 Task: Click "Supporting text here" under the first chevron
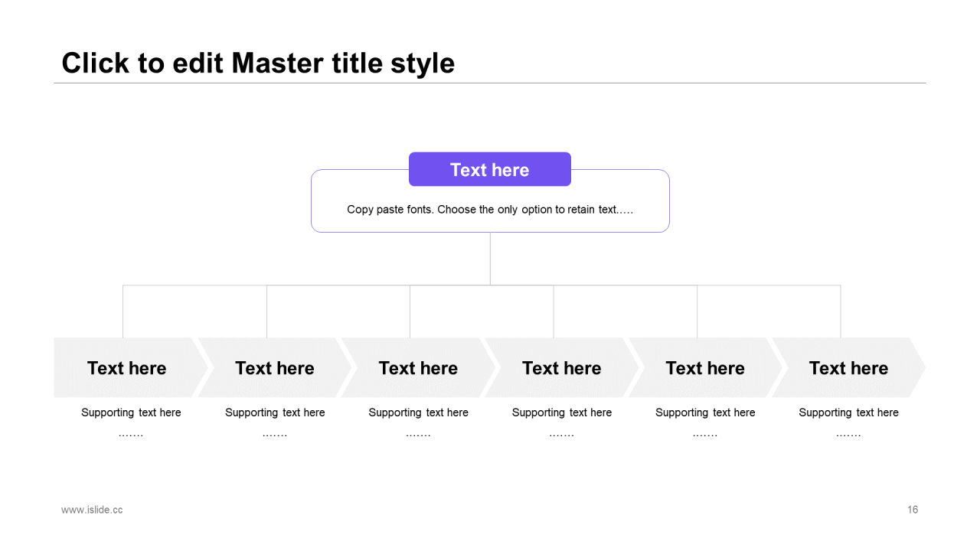[x=131, y=412]
